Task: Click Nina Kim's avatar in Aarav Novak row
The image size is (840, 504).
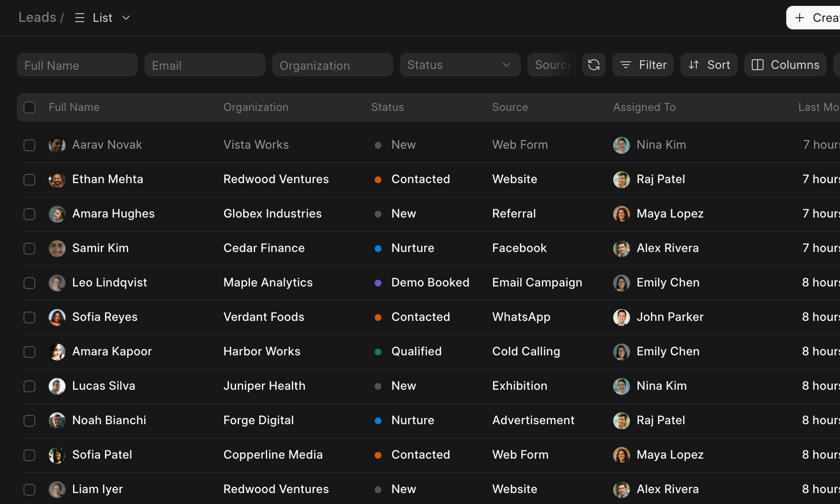Action: coord(622,145)
